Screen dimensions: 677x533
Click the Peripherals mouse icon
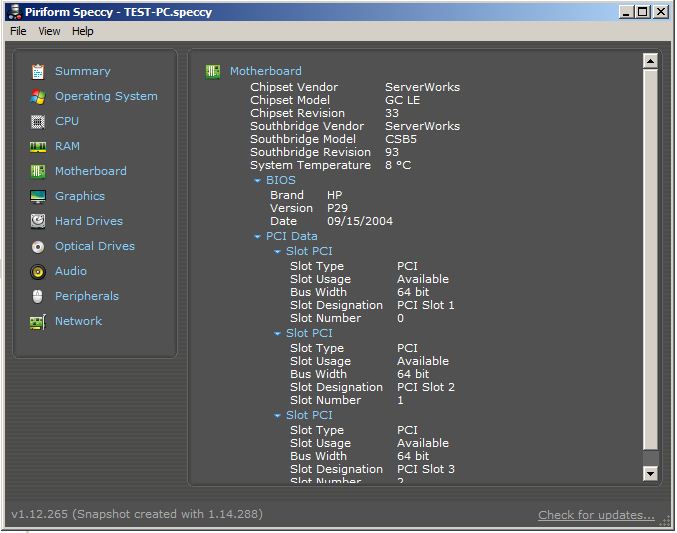(38, 297)
